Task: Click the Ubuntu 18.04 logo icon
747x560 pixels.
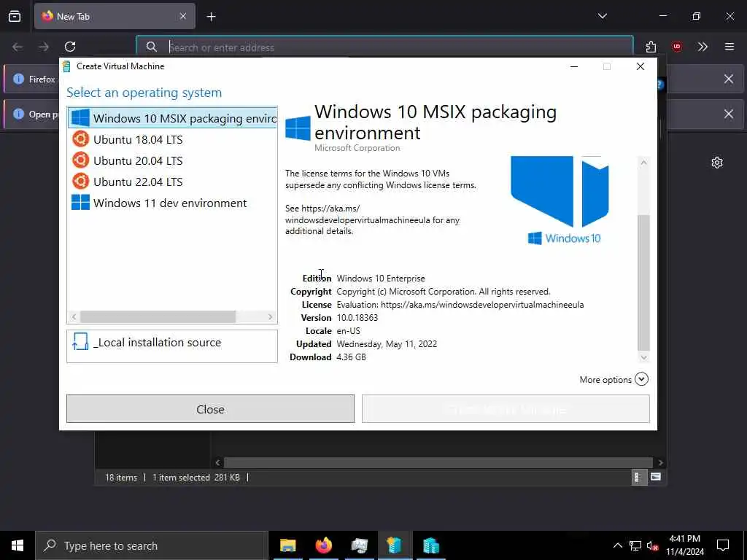Action: [x=80, y=139]
